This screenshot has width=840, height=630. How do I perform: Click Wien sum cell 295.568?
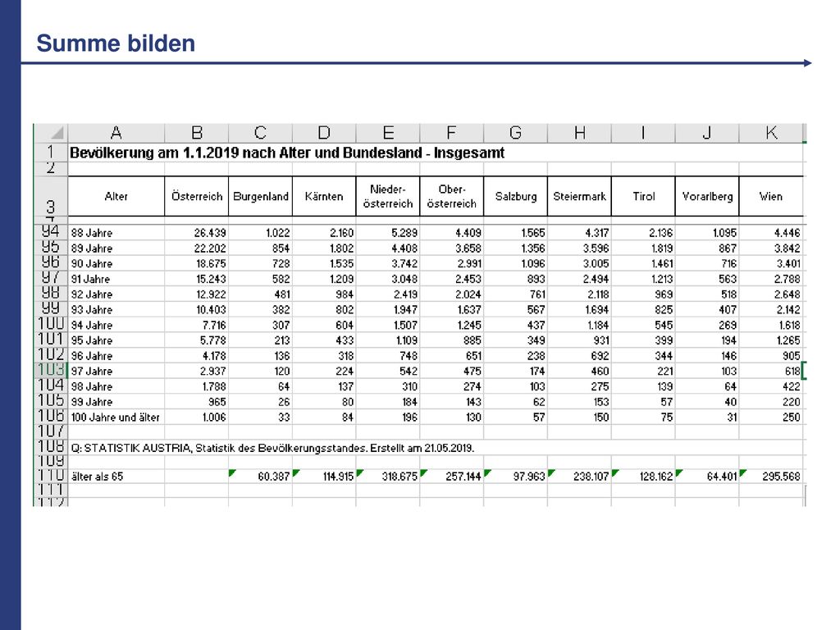tap(771, 476)
